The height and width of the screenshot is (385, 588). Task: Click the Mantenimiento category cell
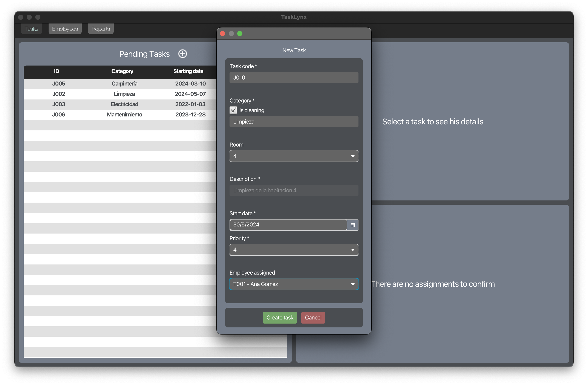click(x=124, y=115)
